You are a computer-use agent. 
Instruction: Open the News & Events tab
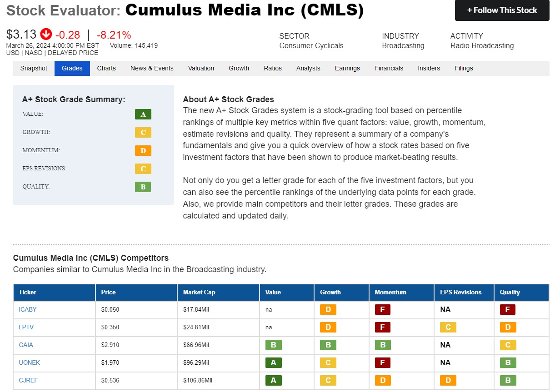(152, 68)
